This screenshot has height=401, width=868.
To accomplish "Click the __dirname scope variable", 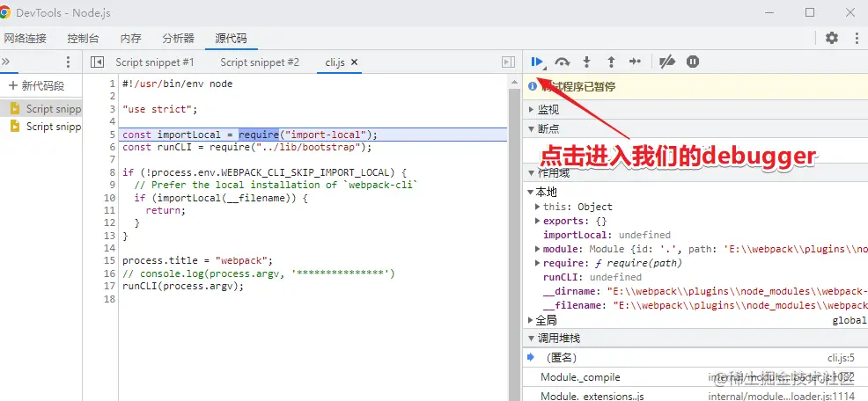I will pos(705,291).
